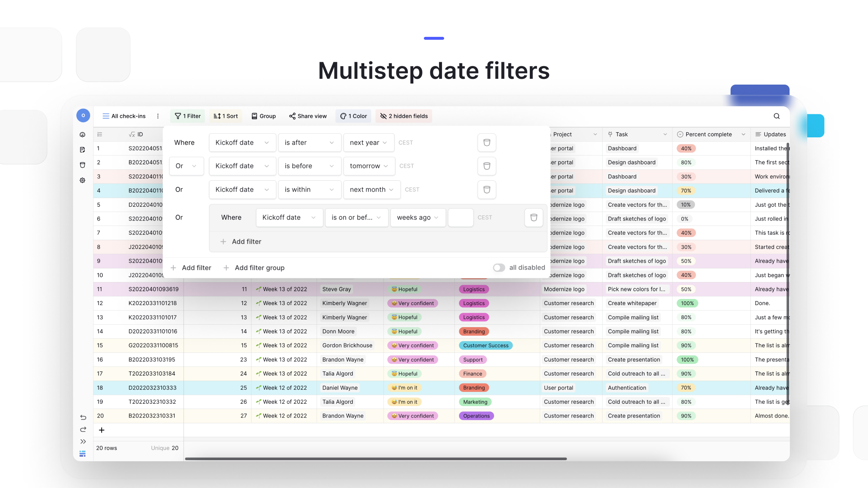Click '1 Sort' in the toolbar
This screenshot has width=868, height=488.
pyautogui.click(x=225, y=116)
